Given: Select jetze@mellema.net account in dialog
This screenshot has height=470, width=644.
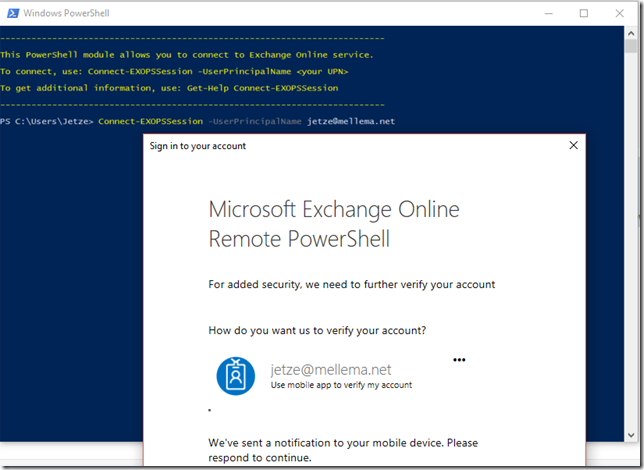Looking at the screenshot, I should (331, 370).
